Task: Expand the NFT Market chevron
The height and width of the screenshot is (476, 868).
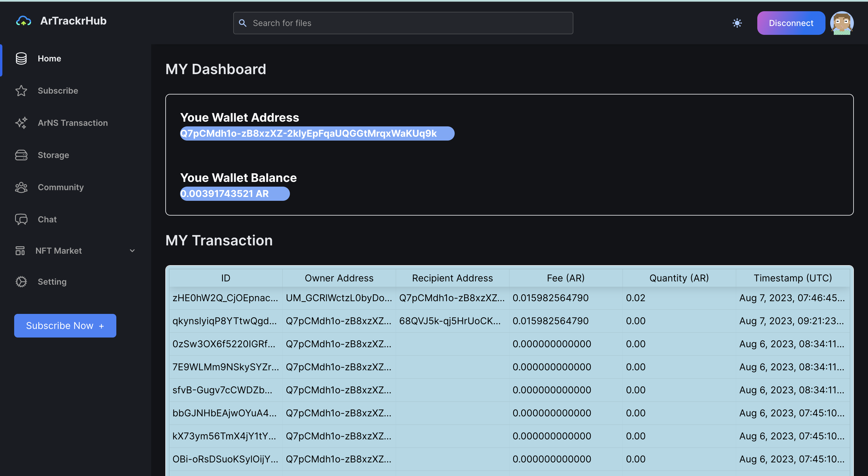Action: click(132, 250)
